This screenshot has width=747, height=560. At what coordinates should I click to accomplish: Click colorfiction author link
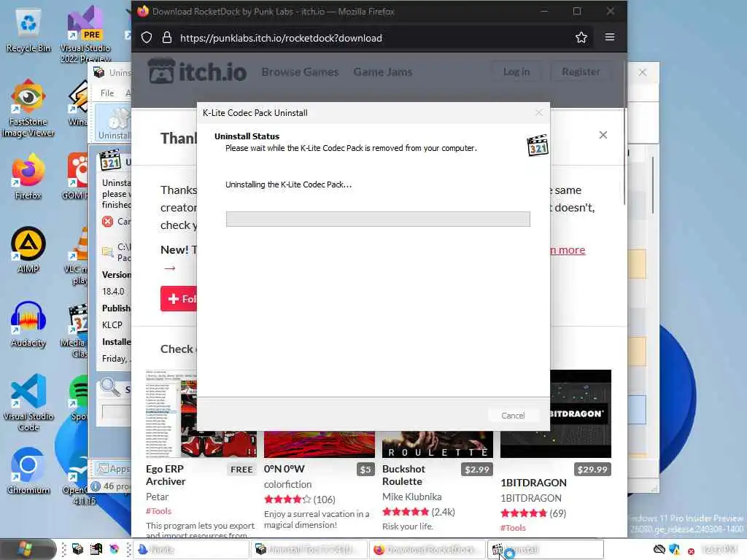pos(287,484)
